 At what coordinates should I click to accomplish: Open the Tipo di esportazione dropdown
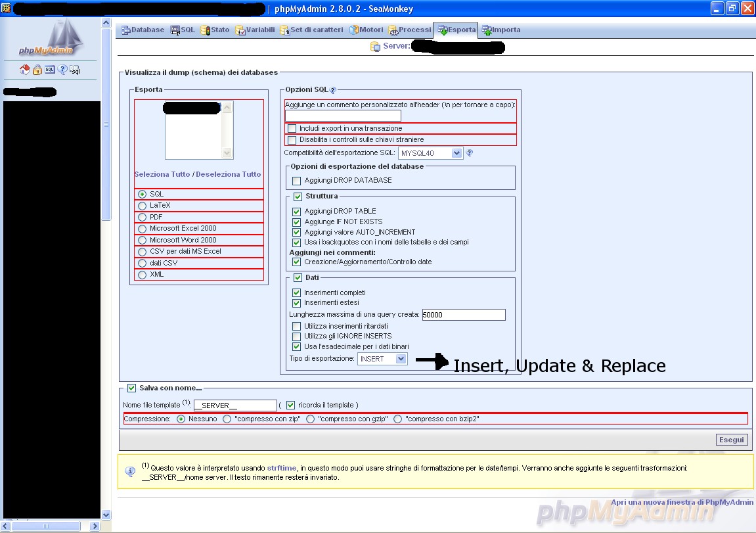382,359
